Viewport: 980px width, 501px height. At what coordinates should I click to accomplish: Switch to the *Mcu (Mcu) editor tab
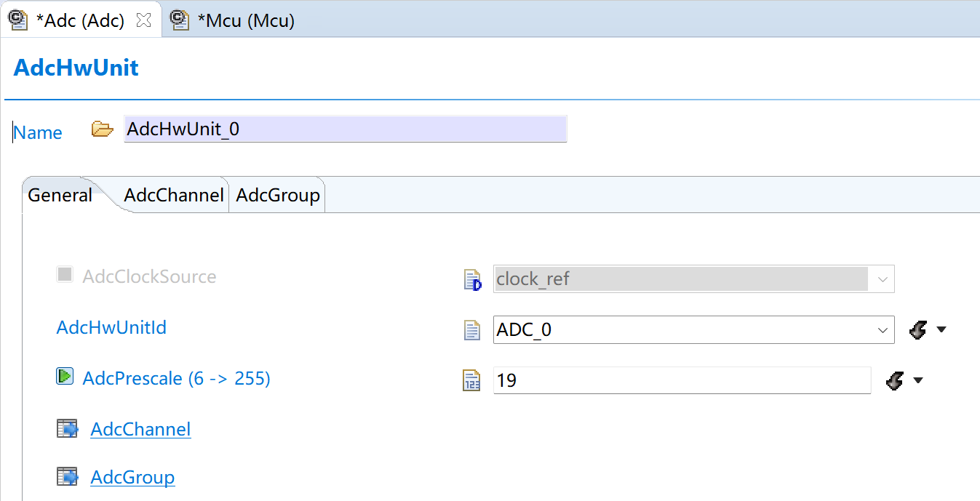(246, 20)
